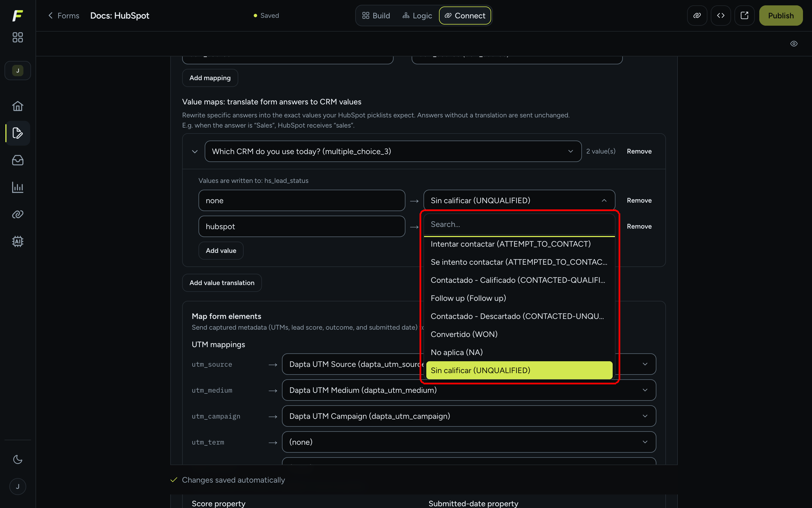Click the app logo icon
The width and height of the screenshot is (812, 508).
point(17,16)
